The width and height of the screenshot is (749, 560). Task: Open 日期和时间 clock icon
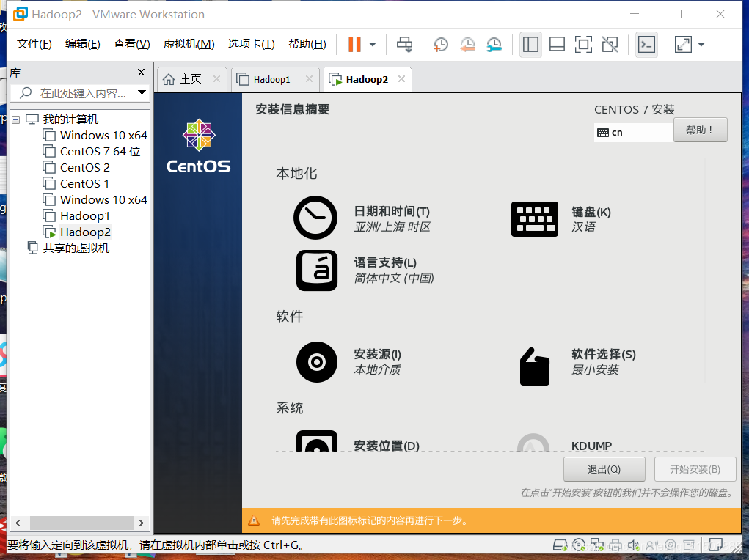[x=315, y=218]
